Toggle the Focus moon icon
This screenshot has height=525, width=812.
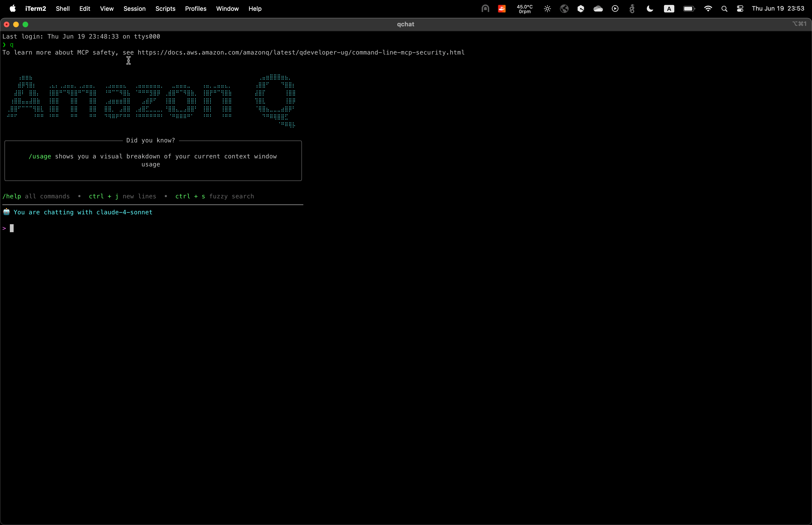coord(649,9)
